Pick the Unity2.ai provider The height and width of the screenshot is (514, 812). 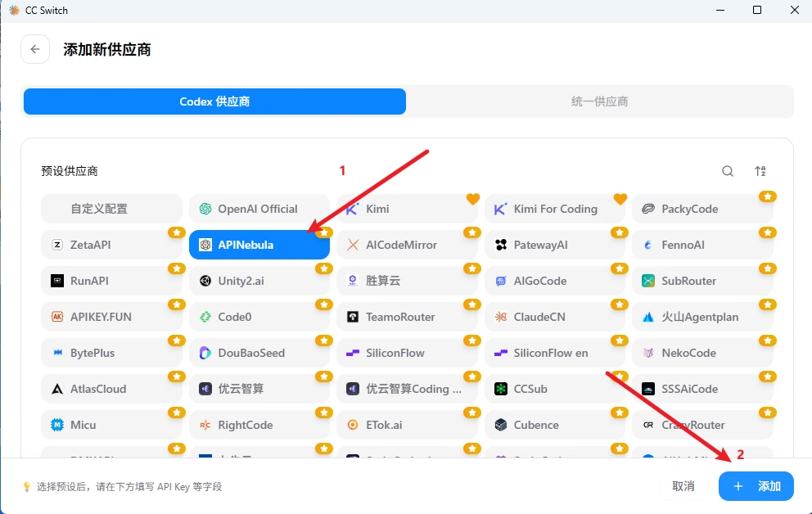pos(259,281)
